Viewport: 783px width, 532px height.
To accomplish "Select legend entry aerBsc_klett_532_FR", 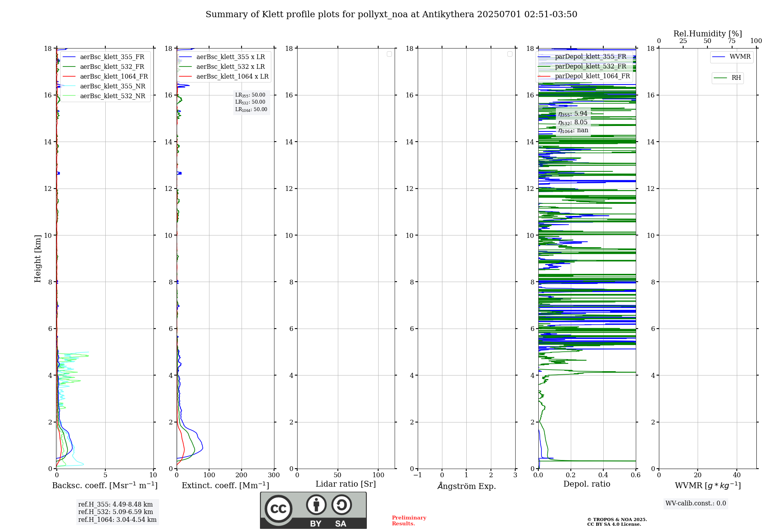I will click(105, 67).
